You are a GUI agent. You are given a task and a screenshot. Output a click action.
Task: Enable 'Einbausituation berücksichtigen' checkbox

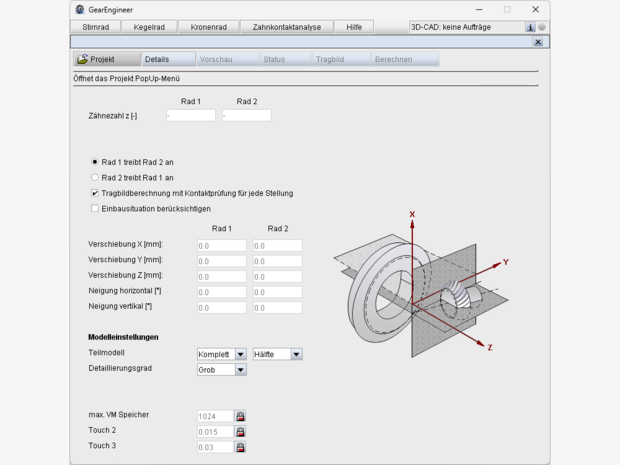95,209
